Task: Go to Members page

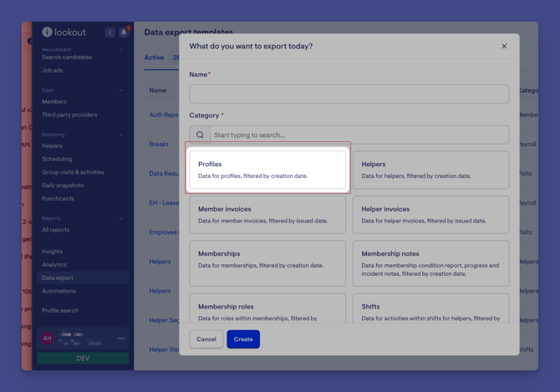Action: (x=54, y=101)
